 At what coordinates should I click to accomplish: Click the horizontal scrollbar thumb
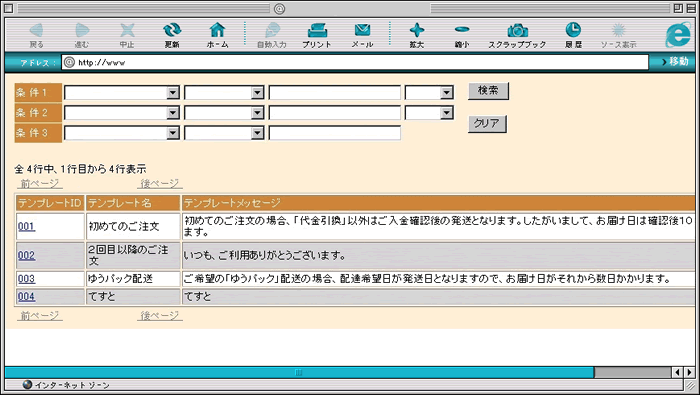pyautogui.click(x=299, y=372)
